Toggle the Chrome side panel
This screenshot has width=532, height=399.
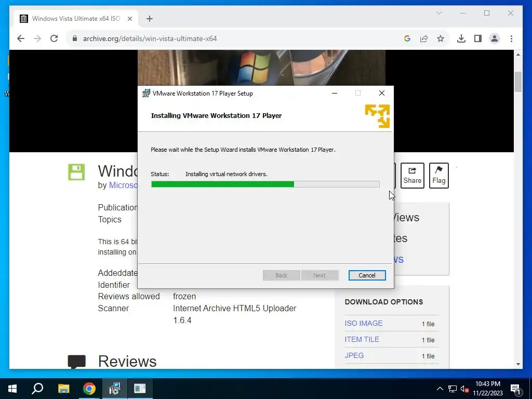(x=478, y=38)
